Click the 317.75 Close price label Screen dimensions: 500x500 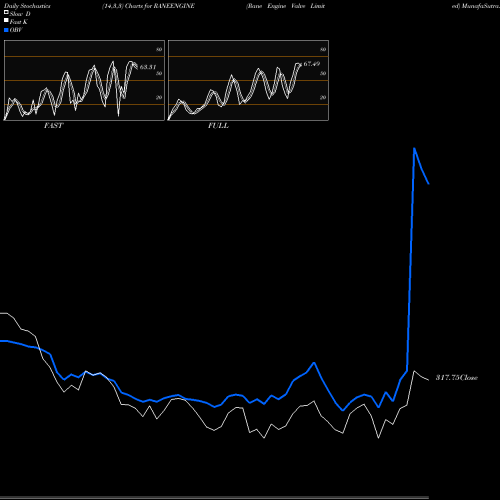coord(457,378)
